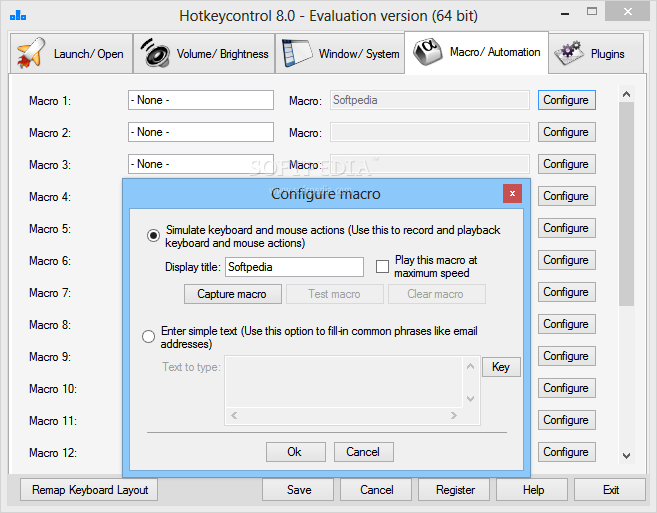Viewport: 657px width, 513px height.
Task: Click up arrow of Text to type scrollbar
Action: [471, 366]
